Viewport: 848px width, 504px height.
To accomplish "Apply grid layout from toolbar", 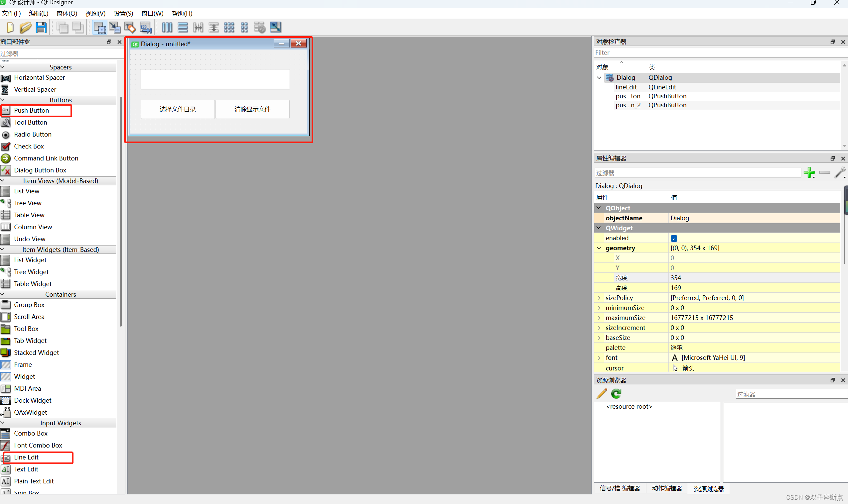I will 229,28.
